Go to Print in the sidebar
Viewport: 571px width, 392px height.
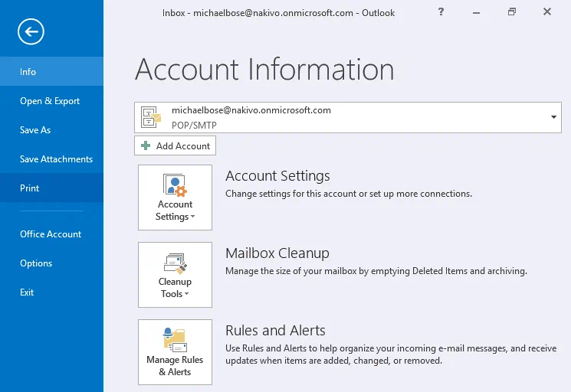coord(30,188)
